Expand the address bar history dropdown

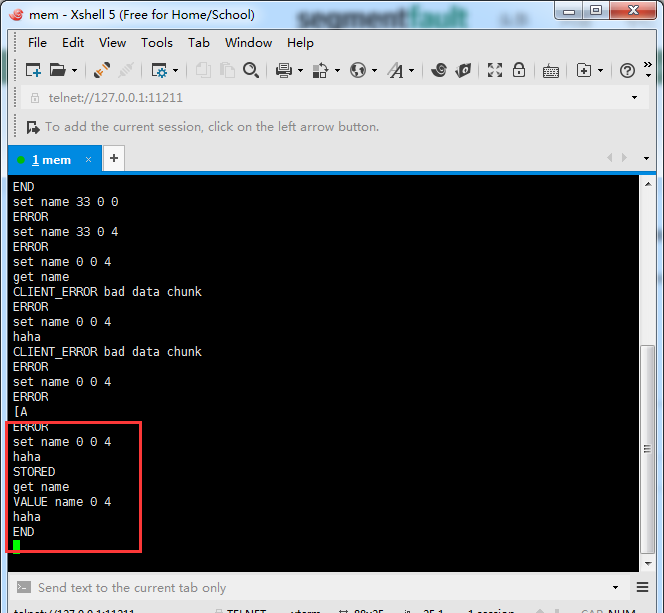[634, 98]
